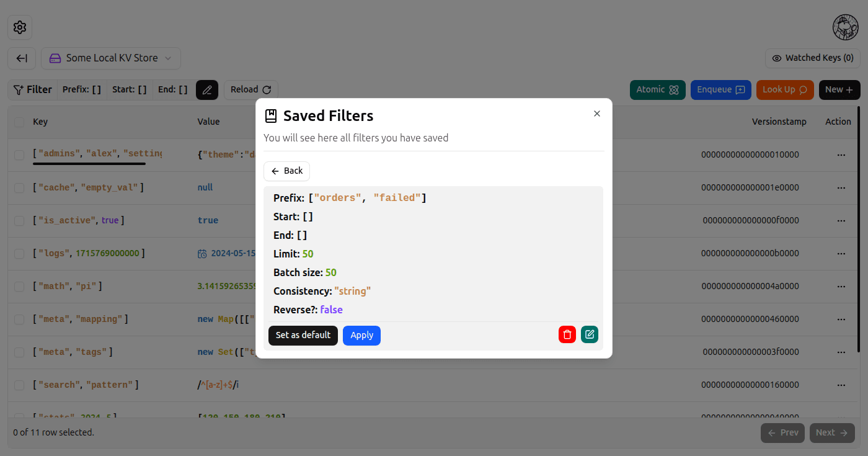
Task: Edit saved filter with green pencil icon
Action: (590, 335)
